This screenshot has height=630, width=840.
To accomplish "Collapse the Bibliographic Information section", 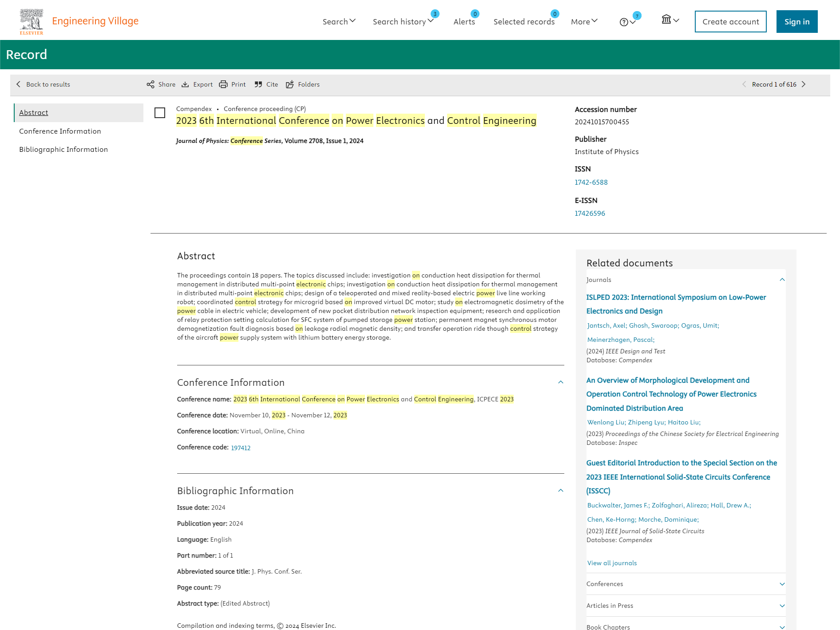I will pyautogui.click(x=561, y=491).
